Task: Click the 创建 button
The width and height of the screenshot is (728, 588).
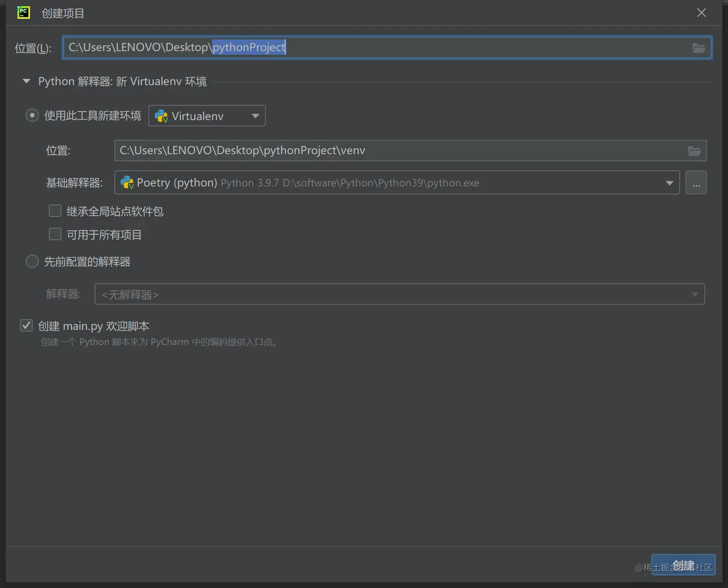Action: [683, 565]
